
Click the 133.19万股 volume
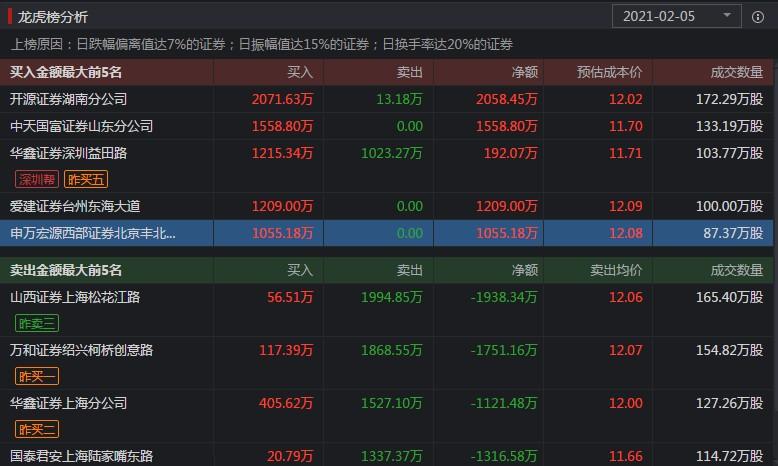[729, 126]
